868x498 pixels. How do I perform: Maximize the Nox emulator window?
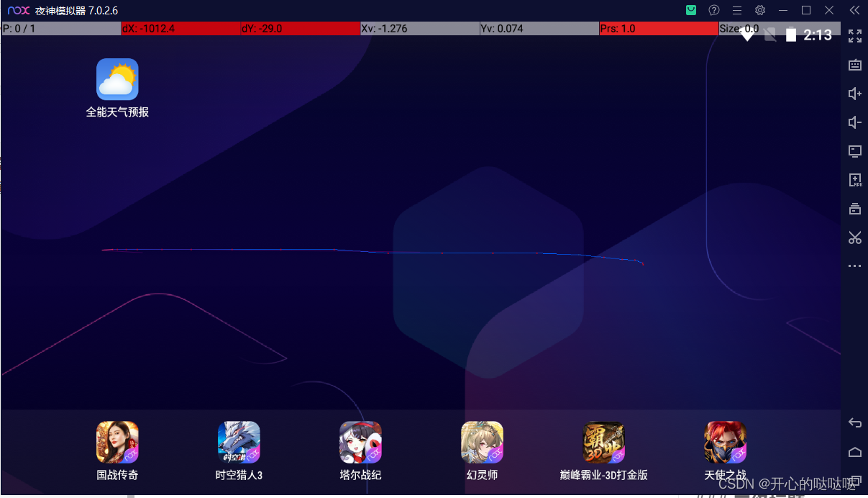pyautogui.click(x=806, y=10)
